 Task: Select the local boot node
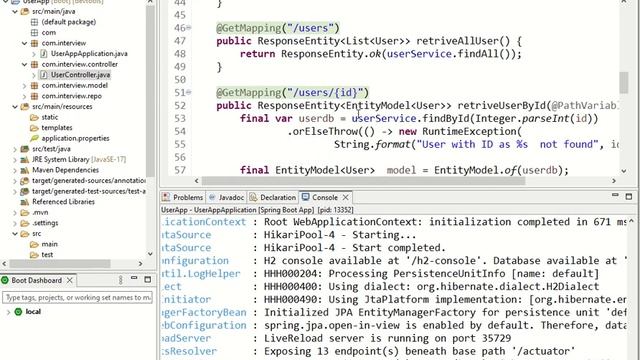click(x=33, y=312)
